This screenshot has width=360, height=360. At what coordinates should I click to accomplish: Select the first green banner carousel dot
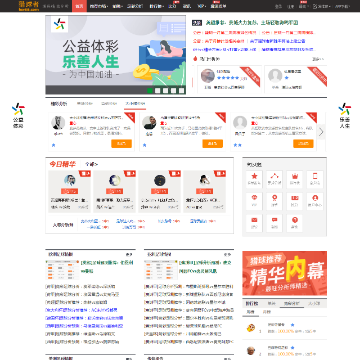(150, 90)
